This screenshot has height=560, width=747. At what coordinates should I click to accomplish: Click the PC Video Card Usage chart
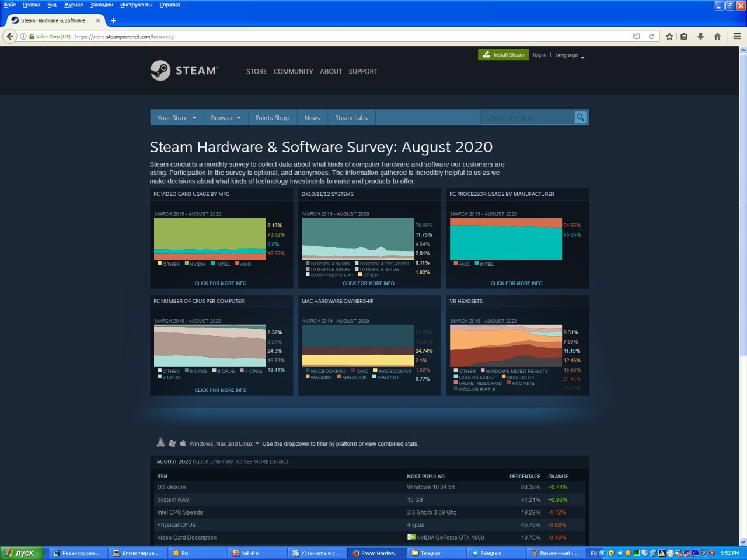[x=210, y=239]
